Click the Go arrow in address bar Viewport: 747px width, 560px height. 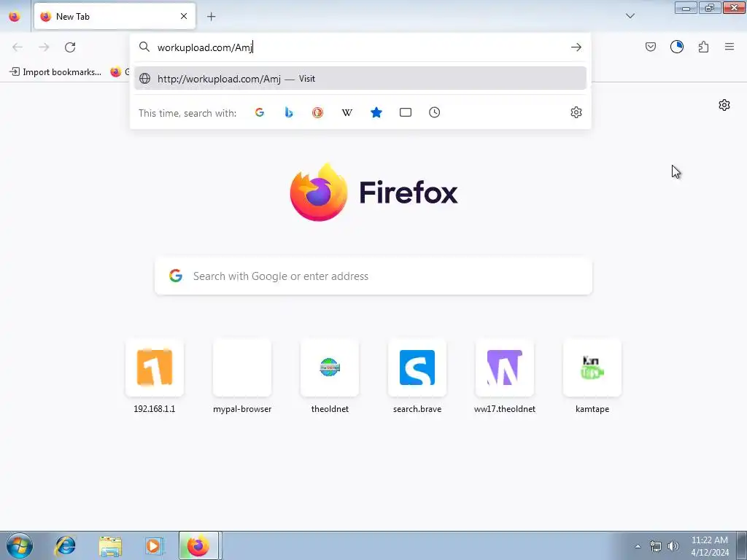click(576, 47)
